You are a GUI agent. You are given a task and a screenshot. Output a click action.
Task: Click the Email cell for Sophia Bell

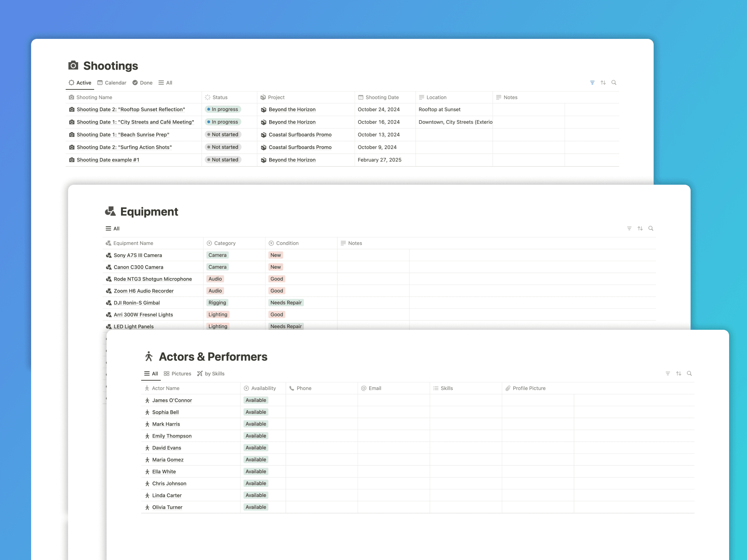pyautogui.click(x=393, y=412)
